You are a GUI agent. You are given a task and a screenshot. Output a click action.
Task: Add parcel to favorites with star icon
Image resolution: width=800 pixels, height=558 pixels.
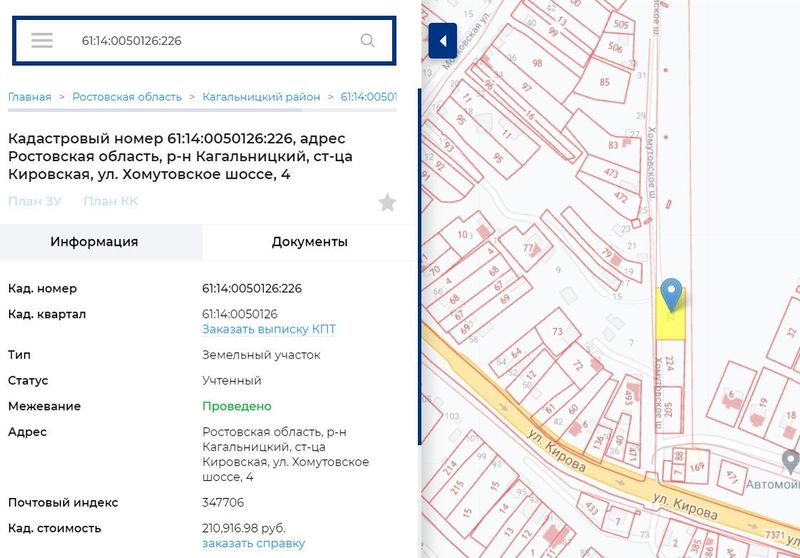click(x=387, y=202)
